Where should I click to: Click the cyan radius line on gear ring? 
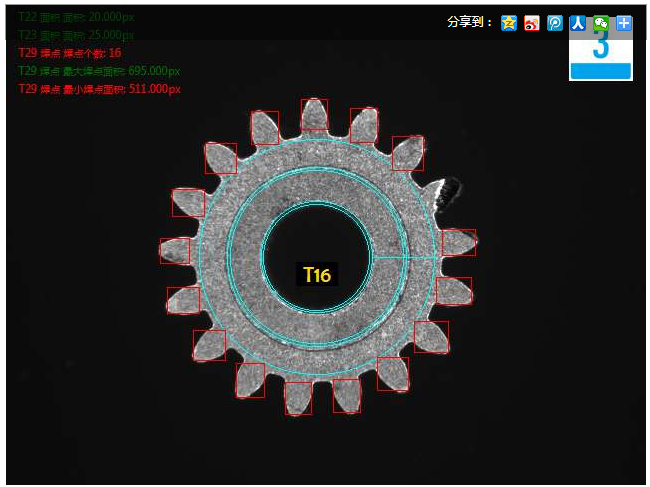pos(405,258)
